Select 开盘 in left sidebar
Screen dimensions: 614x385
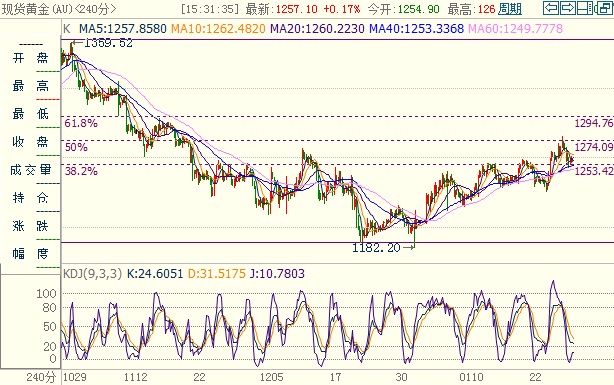30,58
